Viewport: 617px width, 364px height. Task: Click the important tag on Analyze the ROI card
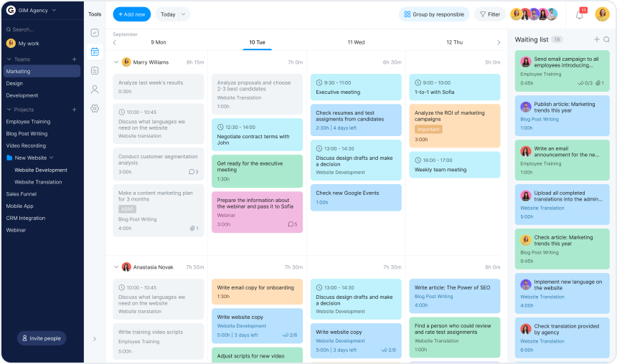pos(428,129)
